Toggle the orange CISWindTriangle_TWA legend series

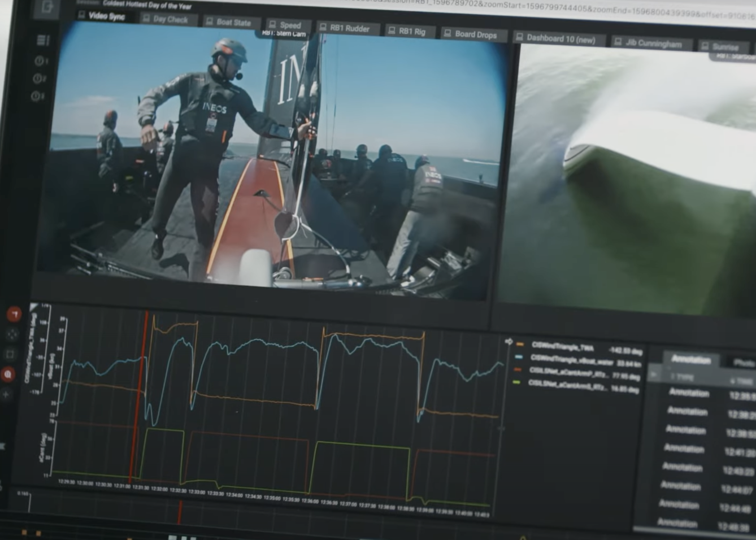point(562,346)
